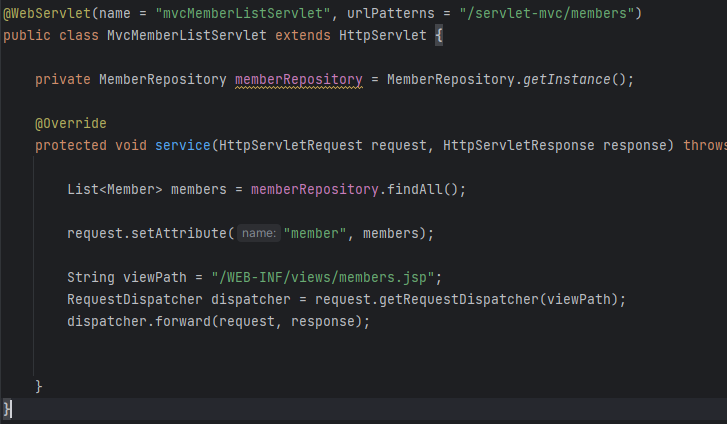727x424 pixels.
Task: Click the HttpServletRequest parameter type
Action: point(291,145)
